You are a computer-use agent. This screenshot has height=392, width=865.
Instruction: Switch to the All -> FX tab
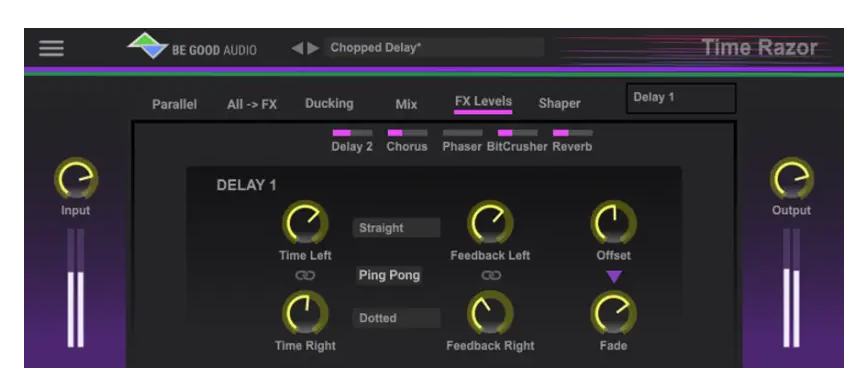click(252, 104)
